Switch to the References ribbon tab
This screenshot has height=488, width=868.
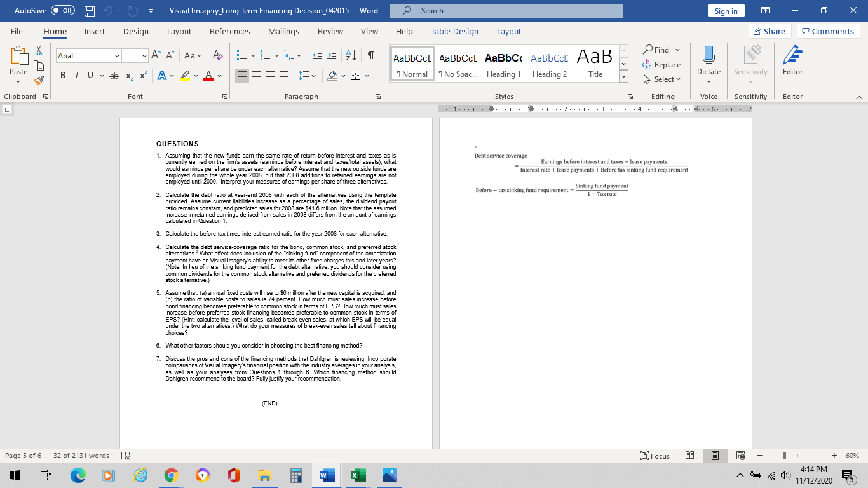(x=229, y=31)
